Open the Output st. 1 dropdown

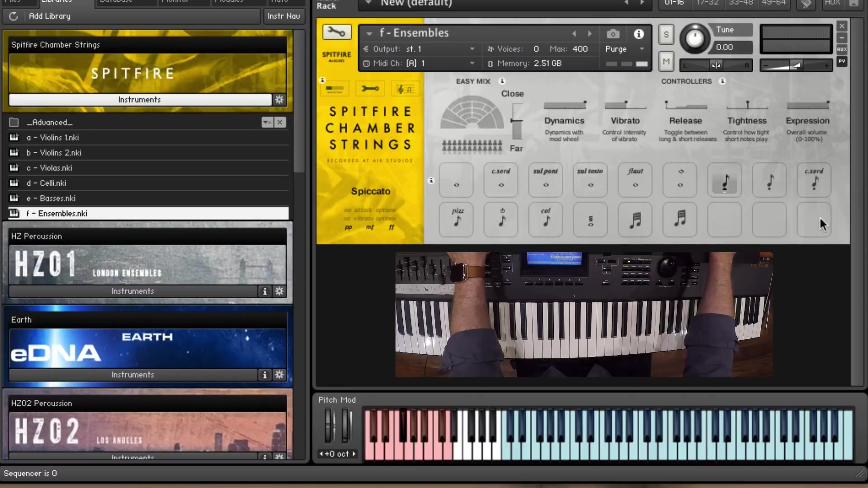tap(472, 49)
